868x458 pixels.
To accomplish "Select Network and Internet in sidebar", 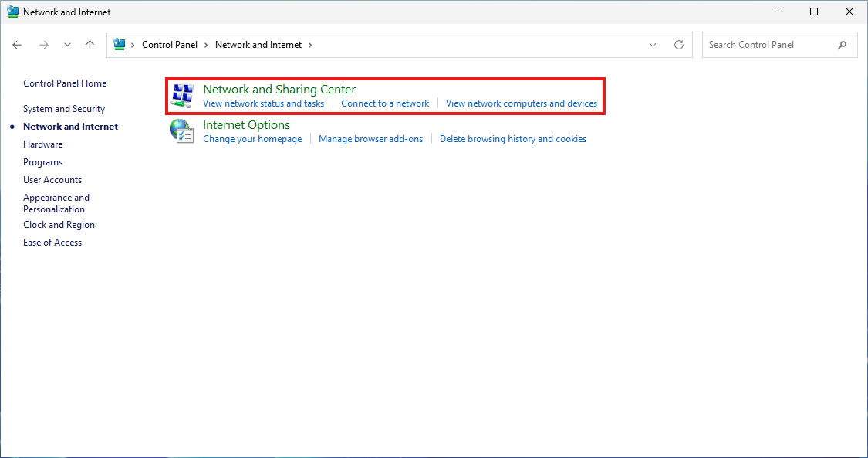I will tap(70, 126).
